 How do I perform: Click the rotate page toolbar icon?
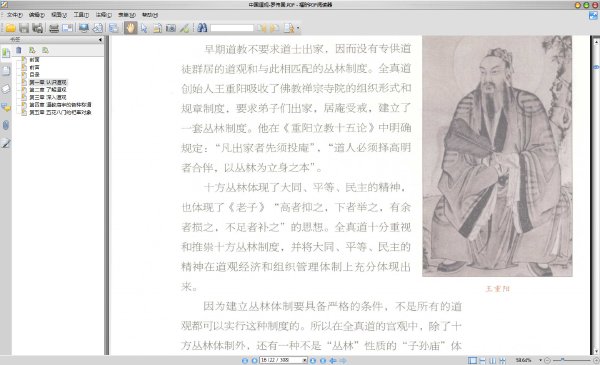coord(98,28)
